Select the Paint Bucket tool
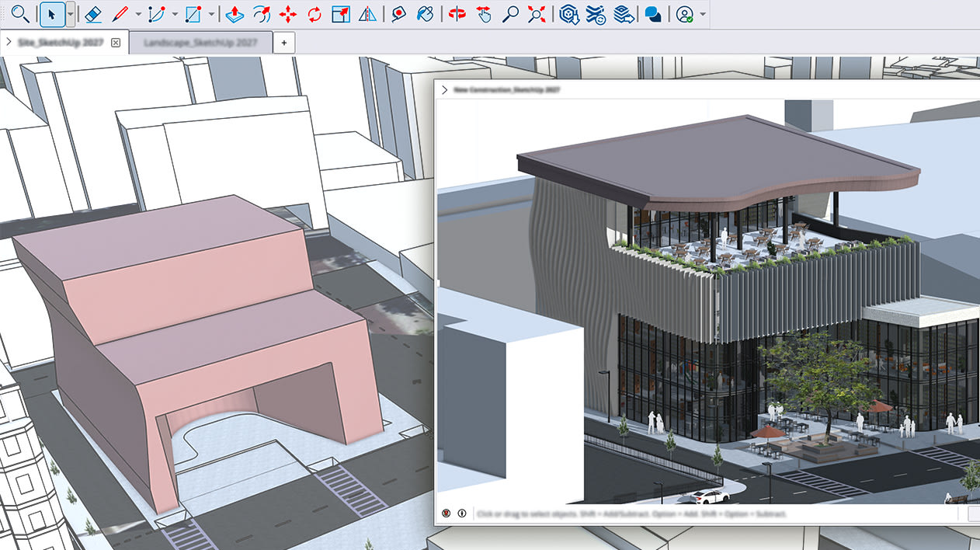The image size is (980, 550). [425, 14]
